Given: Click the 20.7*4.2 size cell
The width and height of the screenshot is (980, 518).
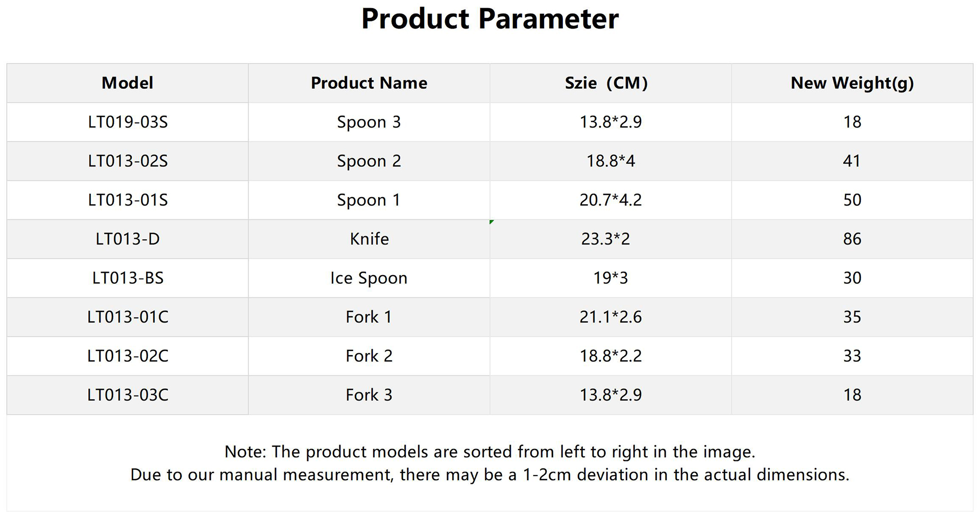Looking at the screenshot, I should pos(610,200).
